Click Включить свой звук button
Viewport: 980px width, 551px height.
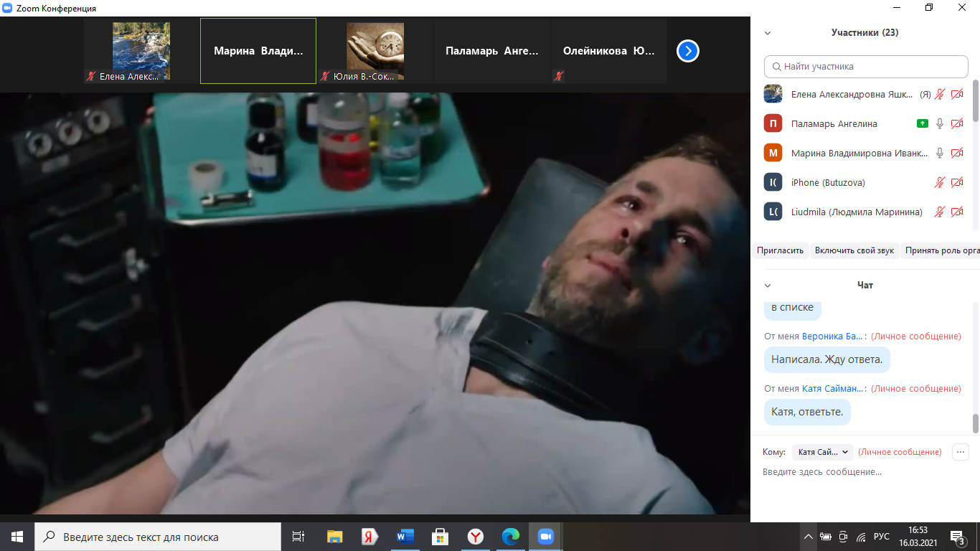coord(854,250)
